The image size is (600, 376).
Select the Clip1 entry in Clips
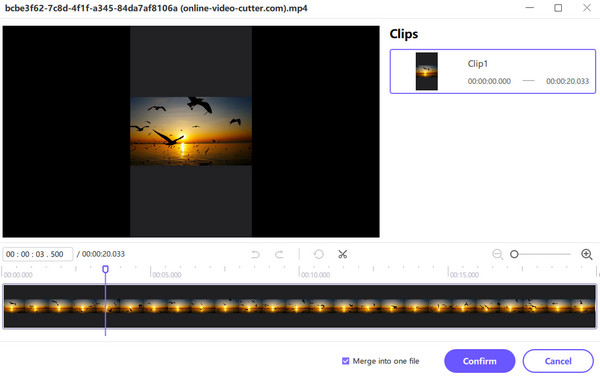(492, 72)
